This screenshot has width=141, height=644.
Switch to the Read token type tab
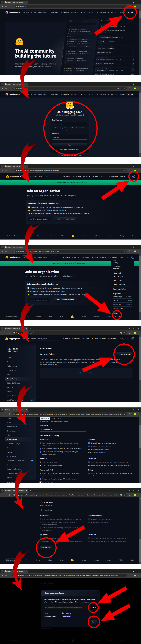coord(53,418)
